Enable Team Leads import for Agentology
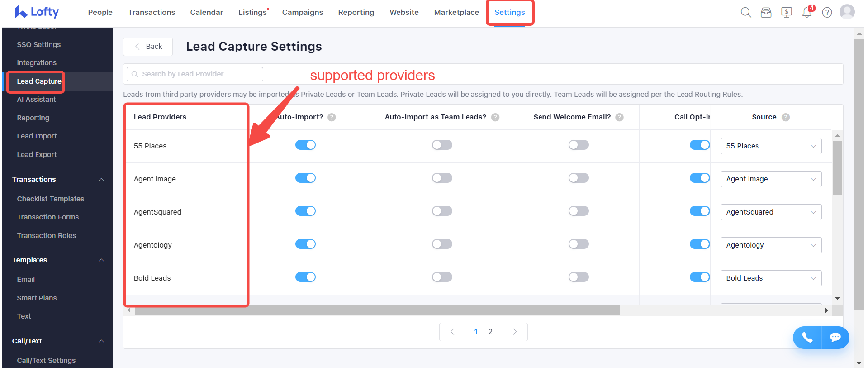 tap(442, 244)
